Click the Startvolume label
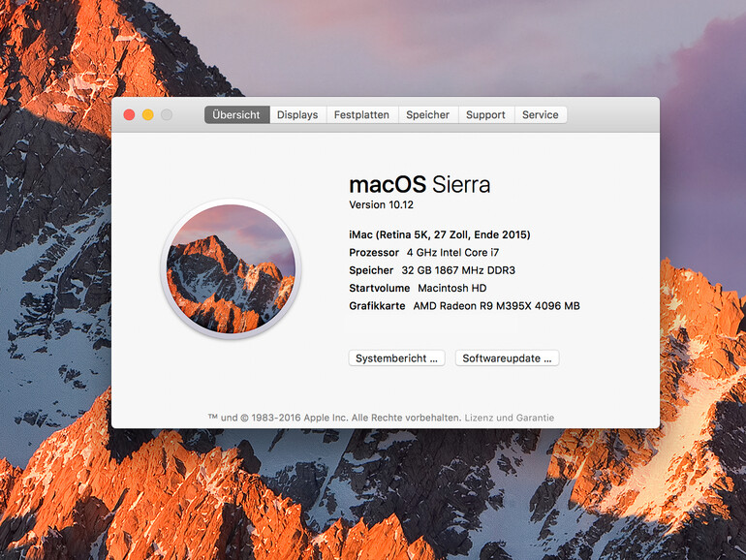This screenshot has width=746, height=560. click(x=379, y=289)
